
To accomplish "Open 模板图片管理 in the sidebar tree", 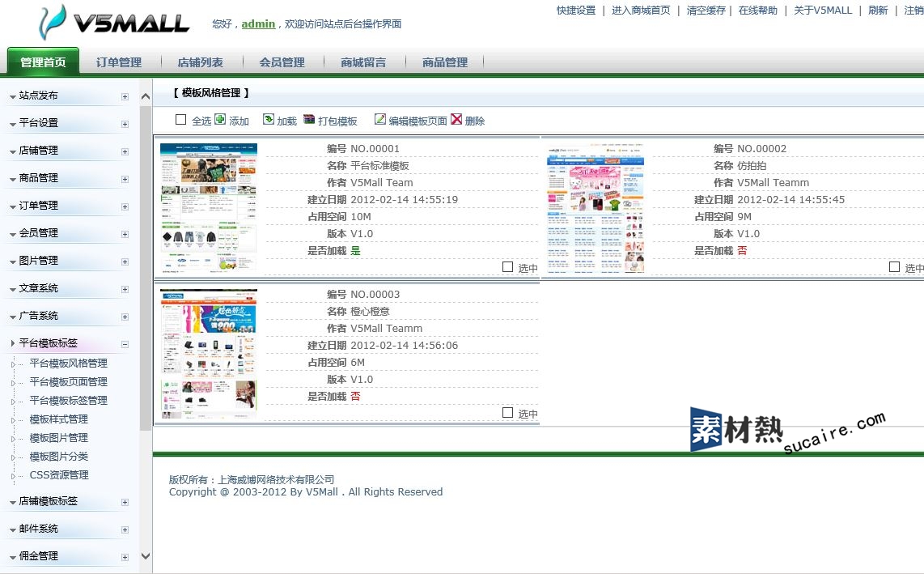I will (59, 438).
